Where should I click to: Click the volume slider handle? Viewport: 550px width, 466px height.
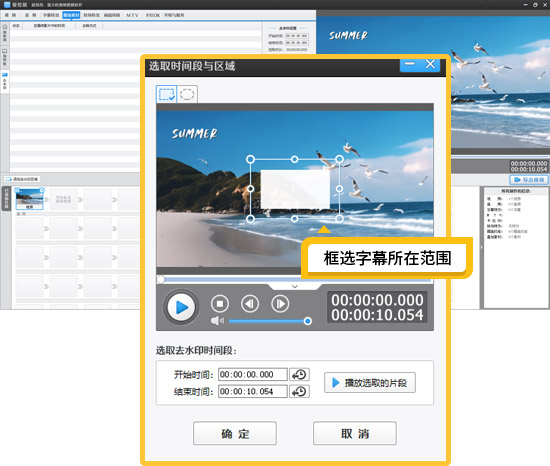308,321
